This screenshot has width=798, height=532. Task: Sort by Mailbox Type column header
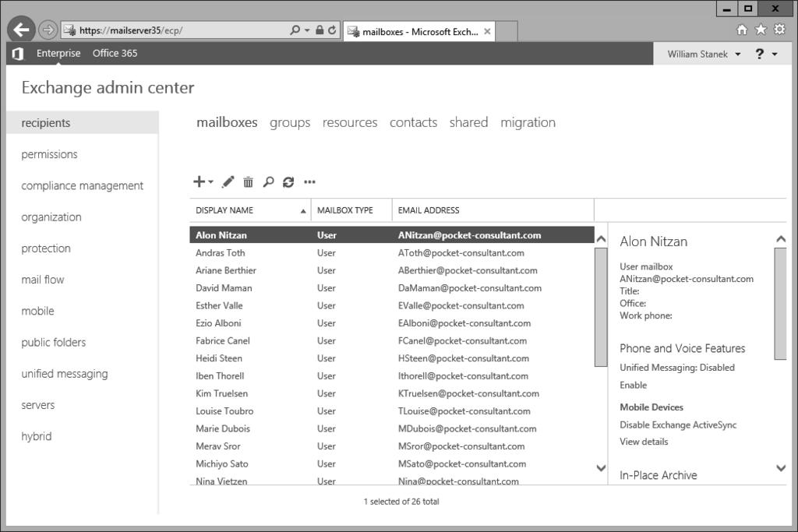coord(351,210)
